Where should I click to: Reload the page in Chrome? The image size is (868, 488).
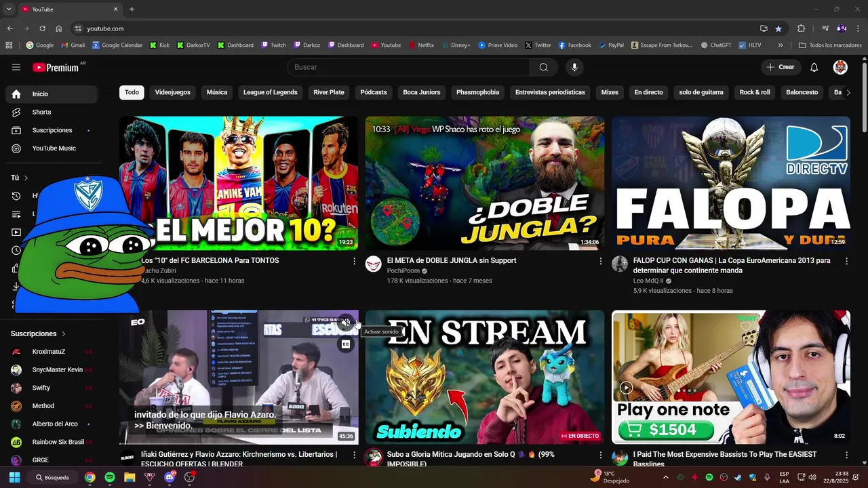click(x=42, y=28)
